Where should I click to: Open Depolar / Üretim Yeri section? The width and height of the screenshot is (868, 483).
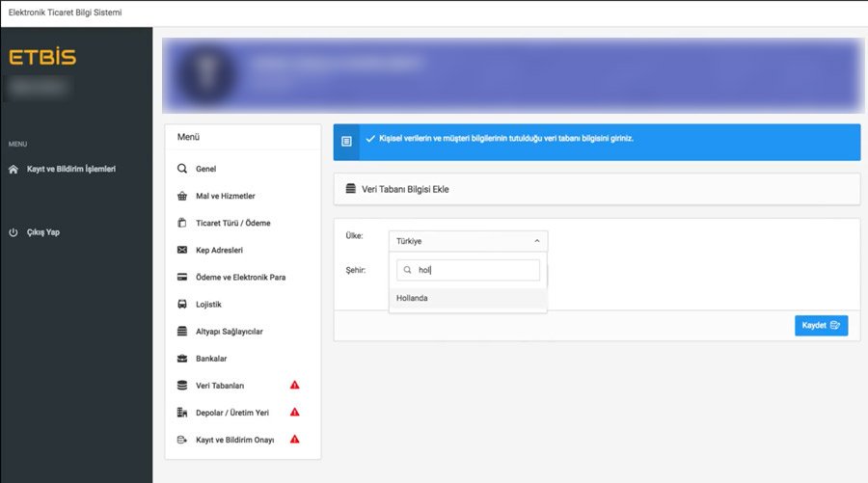pos(232,413)
